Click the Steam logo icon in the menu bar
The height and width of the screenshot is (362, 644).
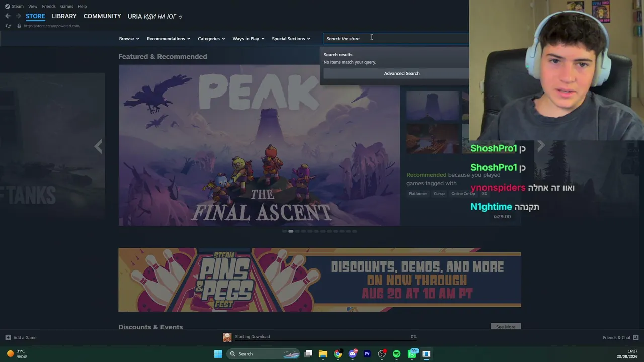[x=7, y=6]
